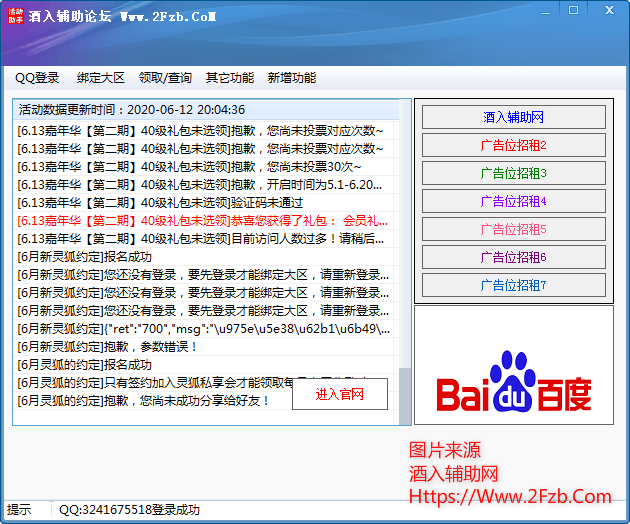Click the red 广告位招租2 button

coord(513,146)
